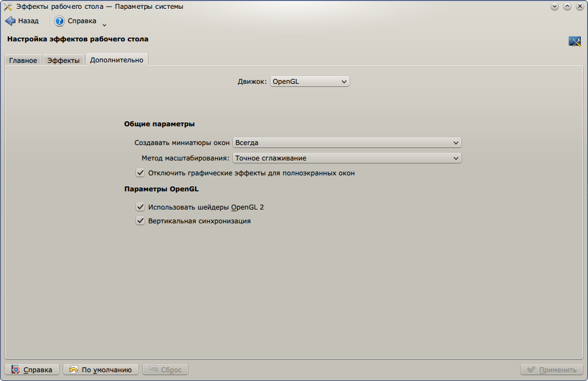Image resolution: width=588 pixels, height=381 pixels.
Task: Toggle Использовать шейдеры OpenGL 2 checkbox
Action: pyautogui.click(x=140, y=207)
